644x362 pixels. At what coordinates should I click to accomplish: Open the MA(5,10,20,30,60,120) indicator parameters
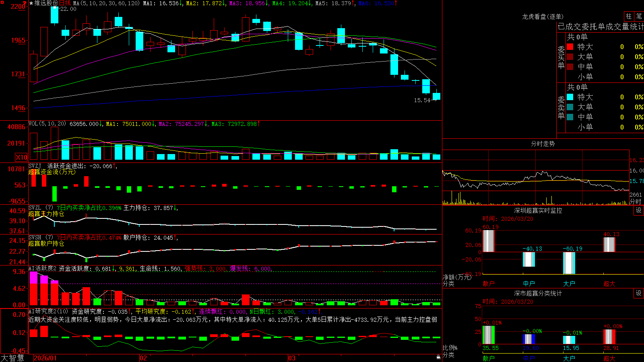pos(106,3)
